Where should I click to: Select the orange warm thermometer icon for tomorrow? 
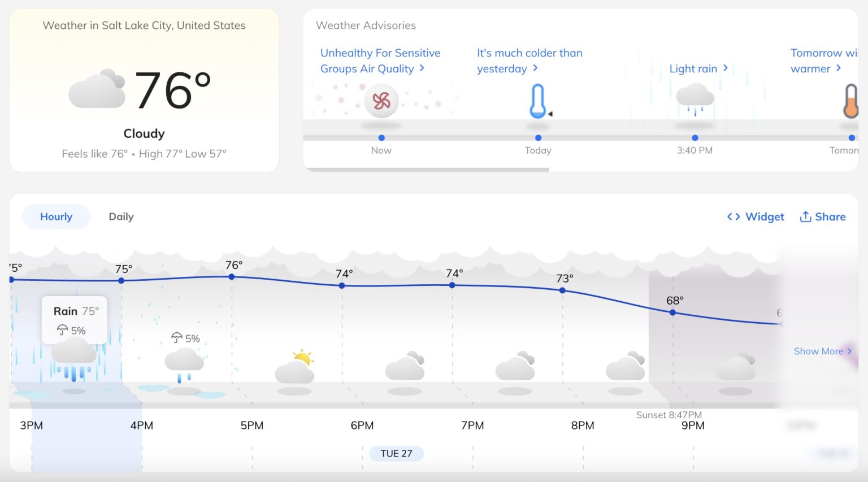(851, 102)
